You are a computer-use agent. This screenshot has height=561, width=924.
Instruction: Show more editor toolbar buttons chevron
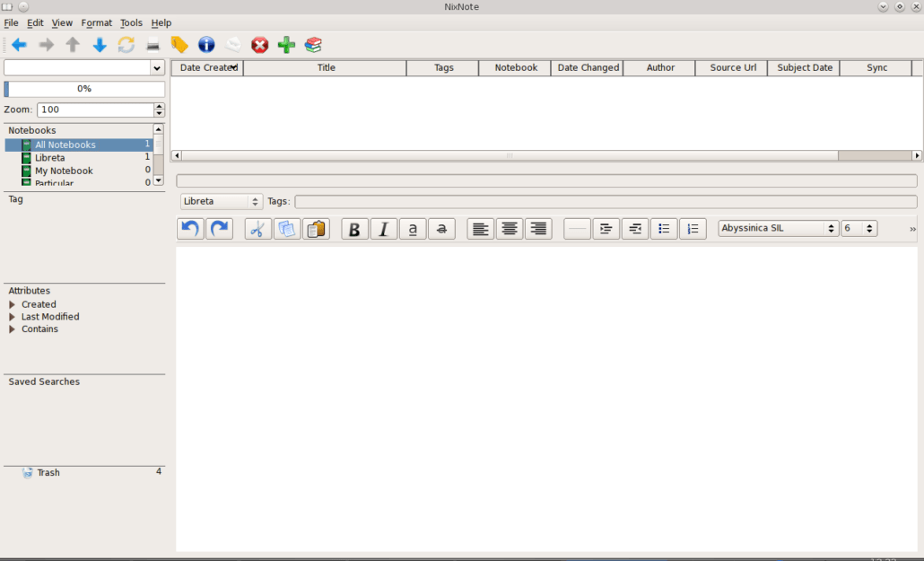[x=913, y=229]
